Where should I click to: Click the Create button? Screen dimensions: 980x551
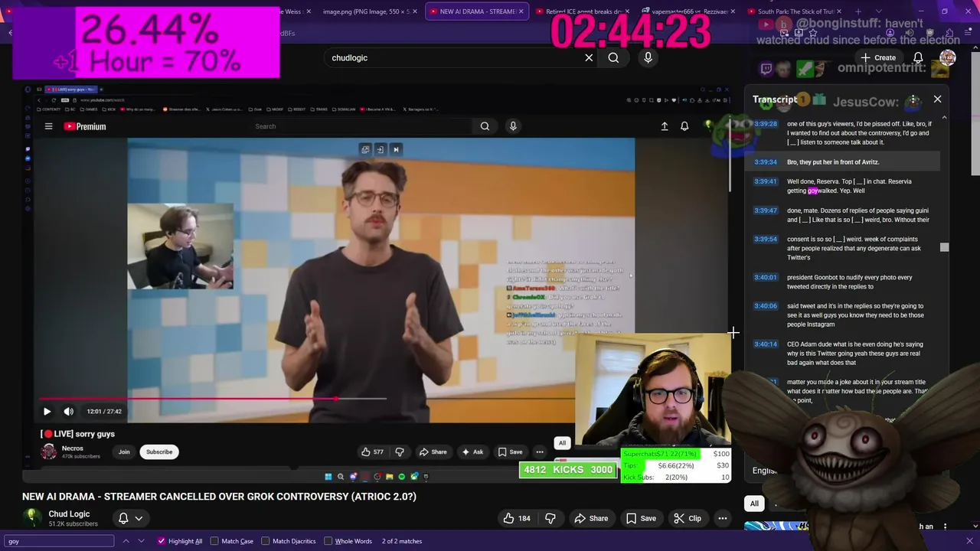[877, 57]
